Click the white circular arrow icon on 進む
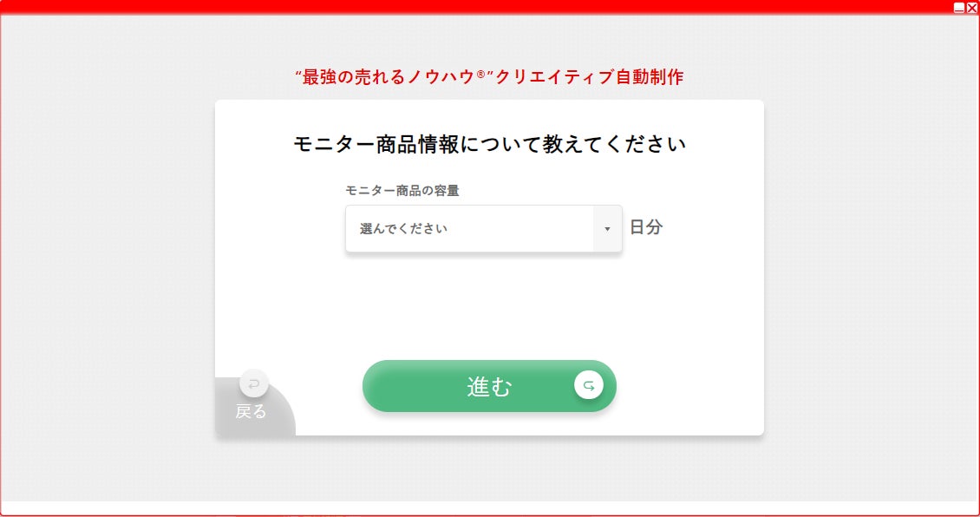This screenshot has width=980, height=517. click(x=589, y=385)
